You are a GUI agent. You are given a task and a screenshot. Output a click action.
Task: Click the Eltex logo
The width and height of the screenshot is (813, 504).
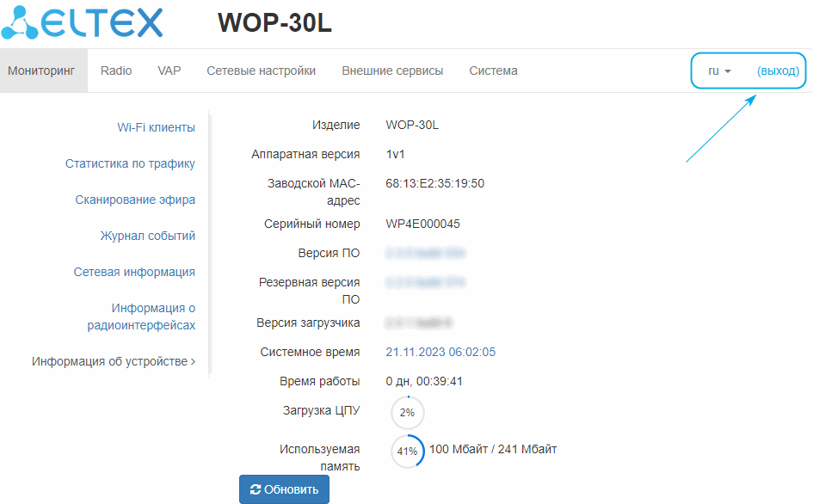82,22
